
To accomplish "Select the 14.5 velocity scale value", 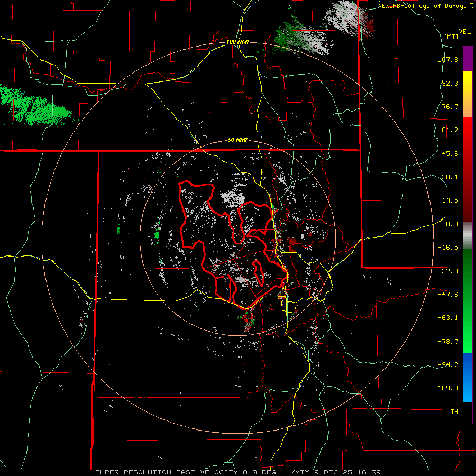I will point(450,200).
